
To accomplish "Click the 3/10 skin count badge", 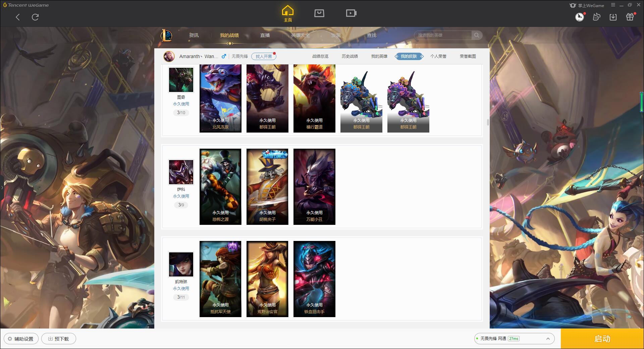I will pyautogui.click(x=181, y=113).
